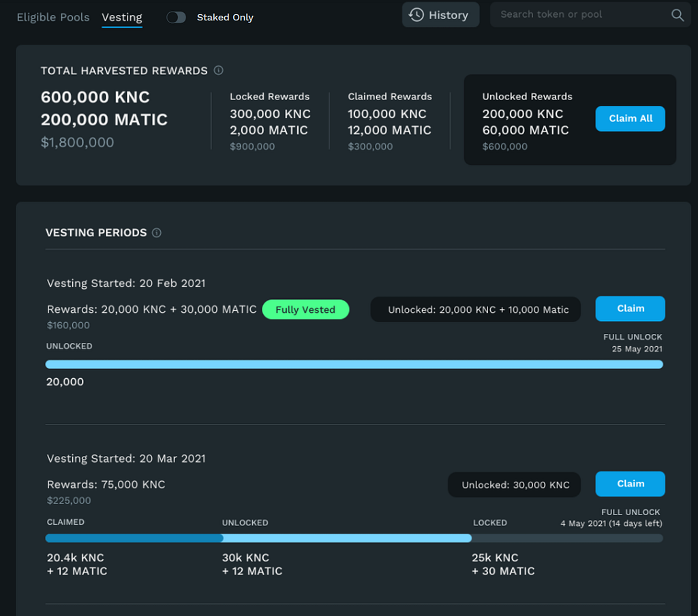Image resolution: width=698 pixels, height=616 pixels.
Task: Claim rewards for 20 Mar 2021 vesting
Action: click(x=630, y=484)
